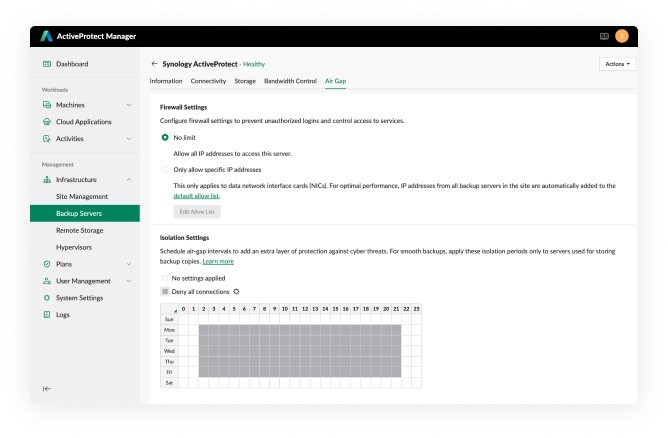668x438 pixels.
Task: Click the User Management icon
Action: tap(47, 281)
